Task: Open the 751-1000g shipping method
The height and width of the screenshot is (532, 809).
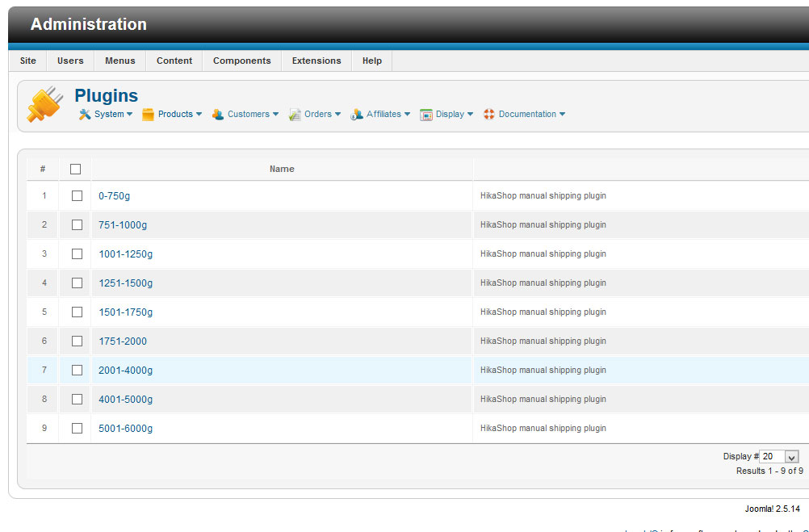Action: point(123,225)
